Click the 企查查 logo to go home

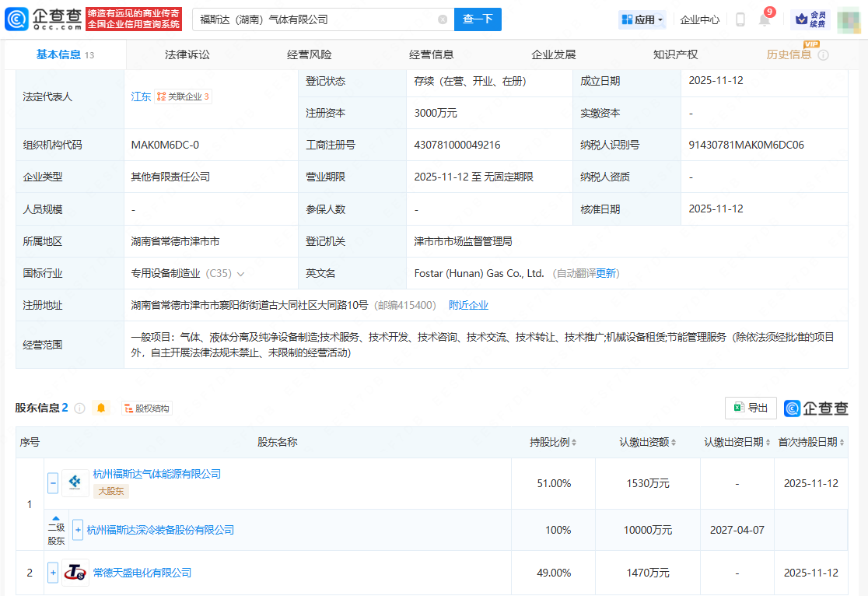pos(44,19)
